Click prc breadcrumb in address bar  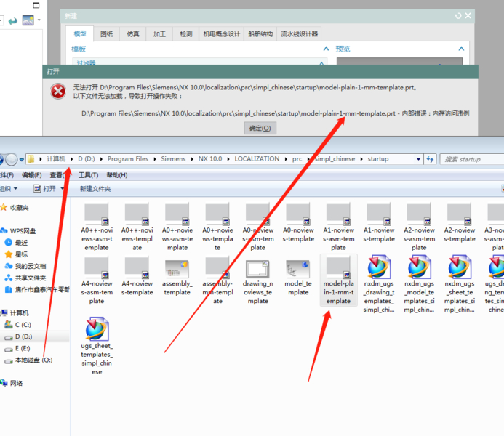[297, 159]
